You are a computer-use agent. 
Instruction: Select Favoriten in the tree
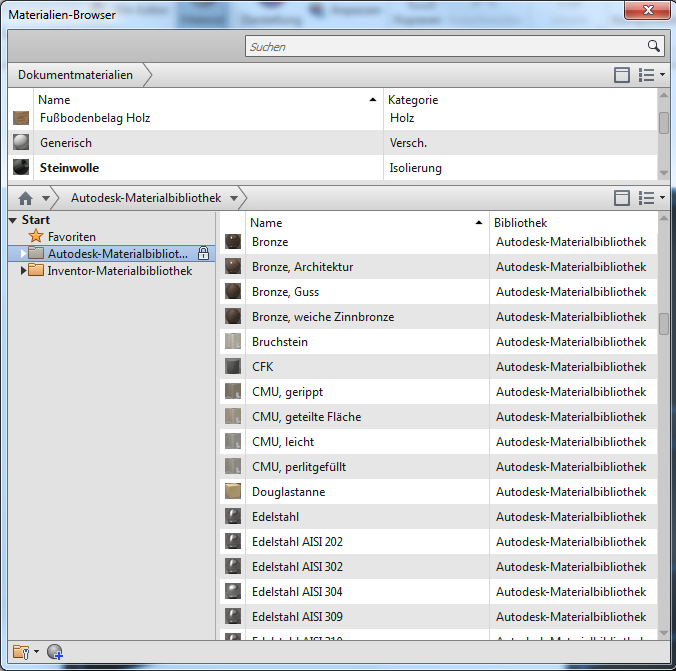point(72,237)
